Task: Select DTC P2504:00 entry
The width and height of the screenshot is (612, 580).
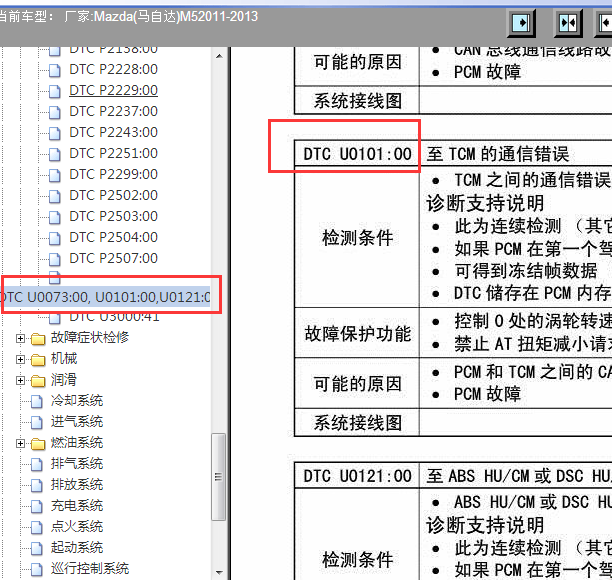Action: pos(113,238)
